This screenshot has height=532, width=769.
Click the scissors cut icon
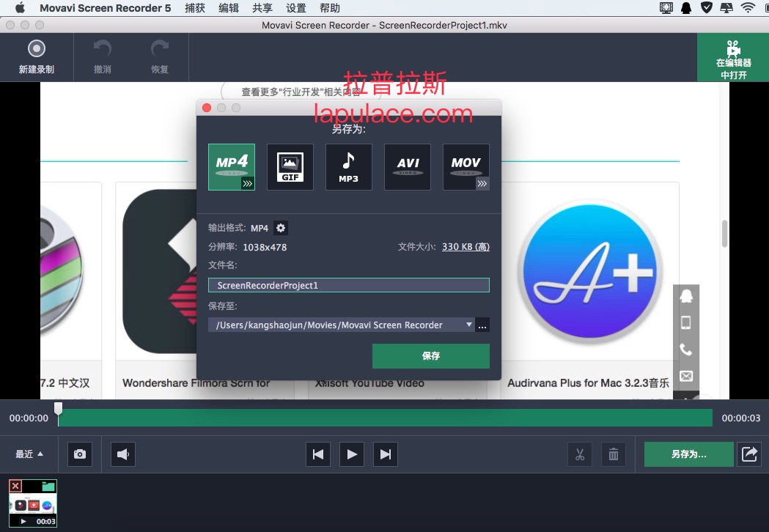[x=579, y=454]
